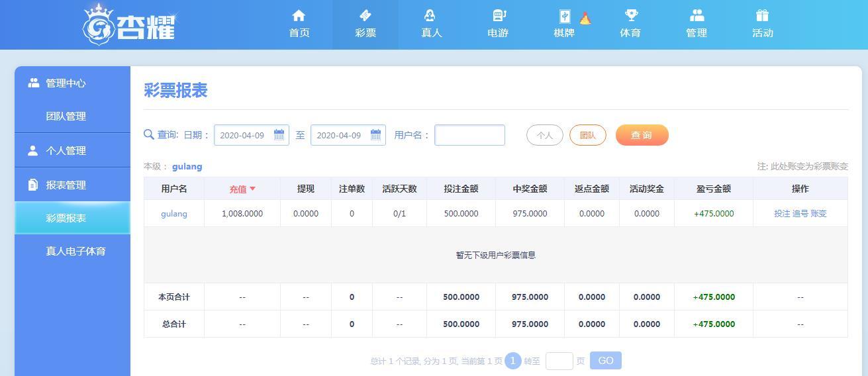Open the 活动 menu label

(763, 33)
